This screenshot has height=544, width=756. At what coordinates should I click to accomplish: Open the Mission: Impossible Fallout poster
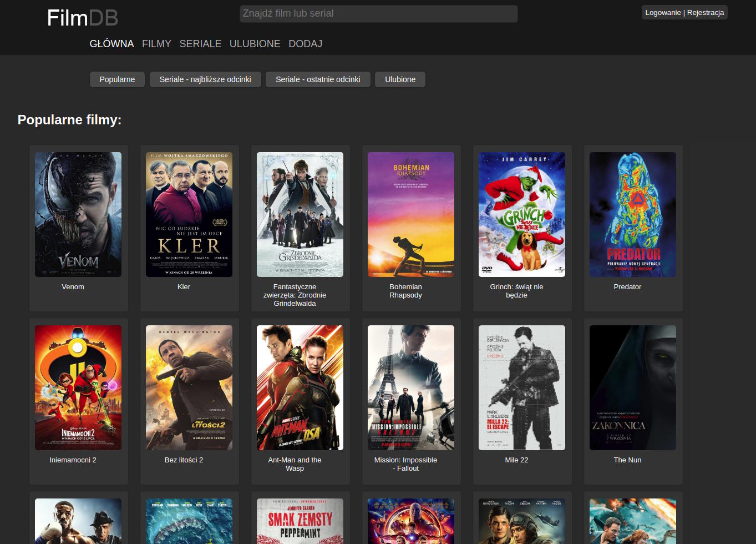411,388
